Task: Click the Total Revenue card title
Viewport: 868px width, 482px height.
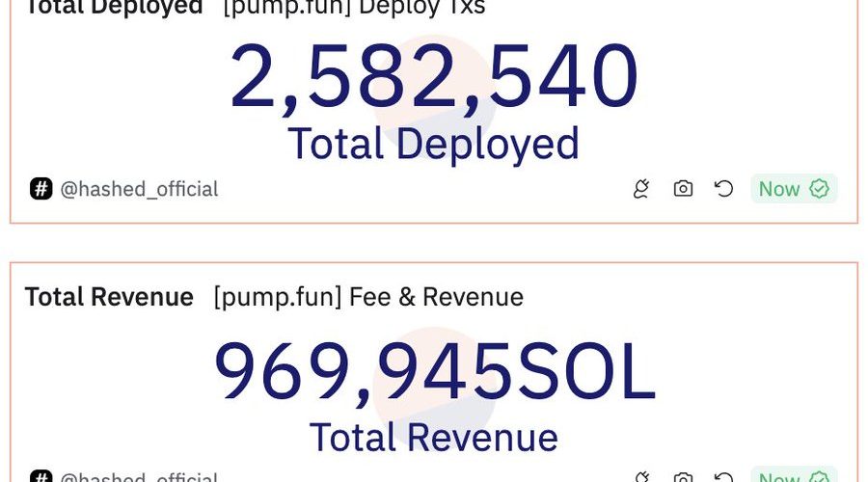Action: (109, 297)
